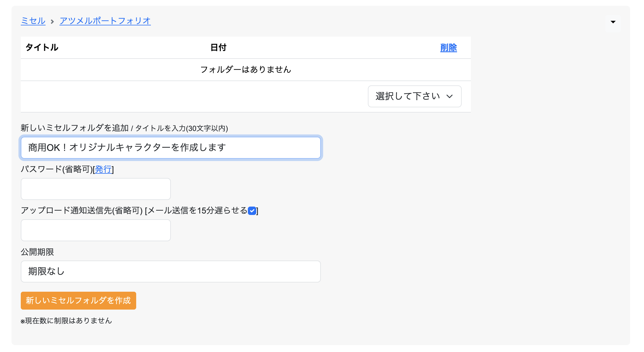Click 新しいミセルフォルダを作成 button
Screen dimensions: 644x352
78,301
